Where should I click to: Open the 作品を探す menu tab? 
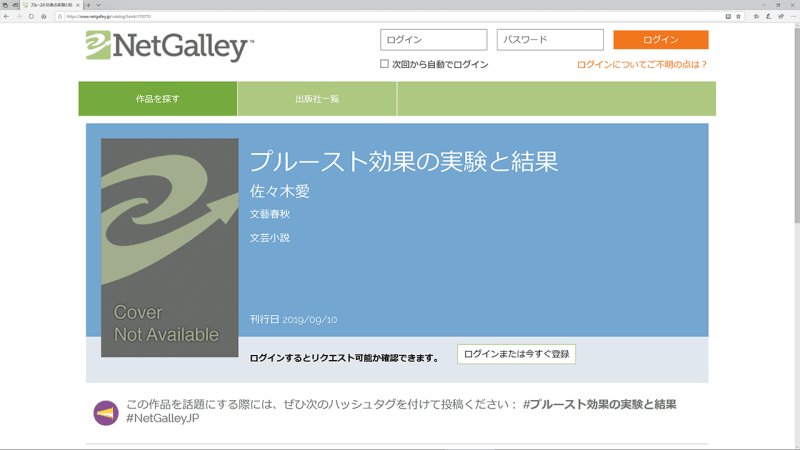[x=158, y=98]
